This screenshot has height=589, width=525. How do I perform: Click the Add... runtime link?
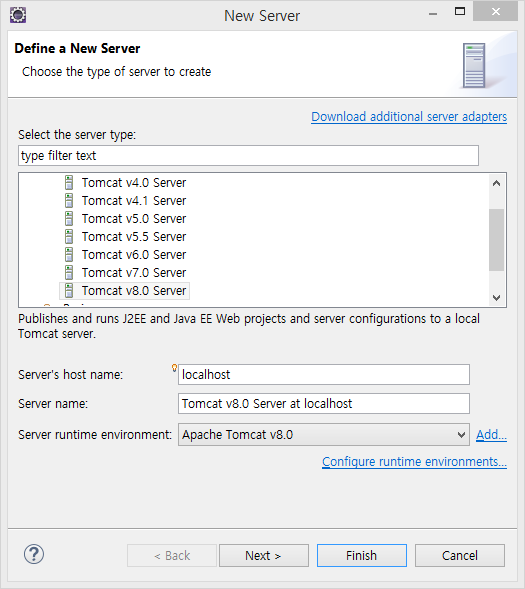[x=491, y=435]
